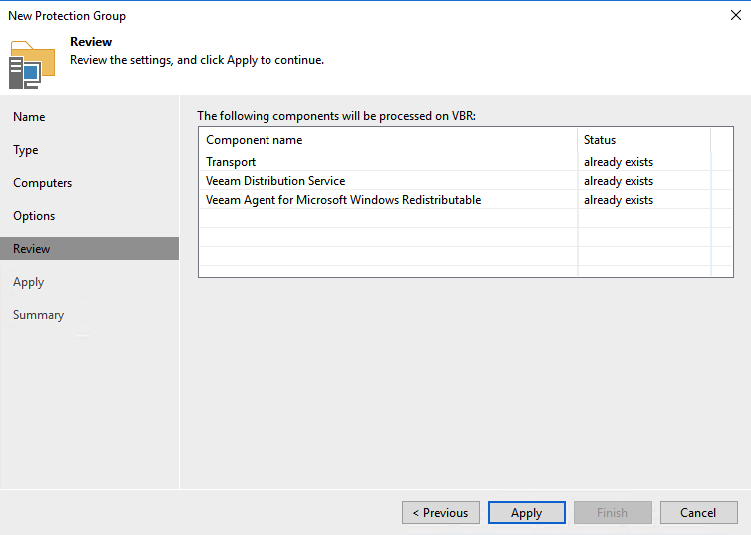Sort by Component name column header

pyautogui.click(x=254, y=140)
